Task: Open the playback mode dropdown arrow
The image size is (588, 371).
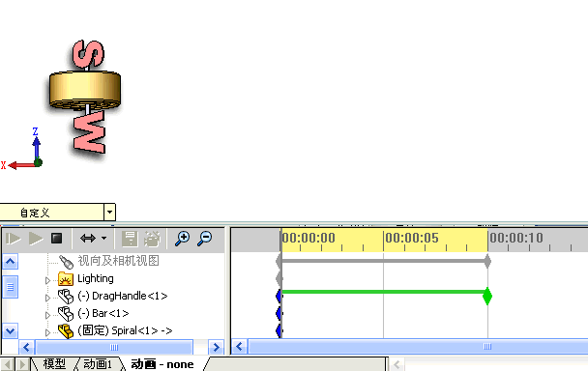Action: (103, 238)
